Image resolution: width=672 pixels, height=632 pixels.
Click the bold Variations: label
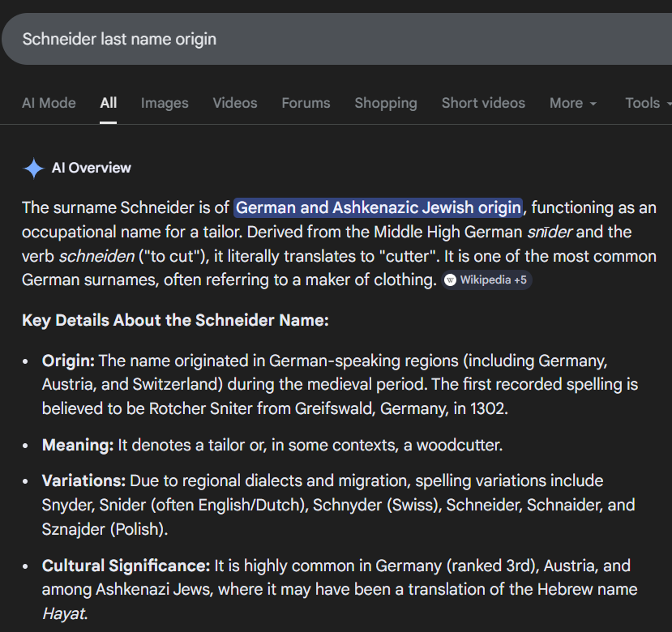tap(83, 480)
